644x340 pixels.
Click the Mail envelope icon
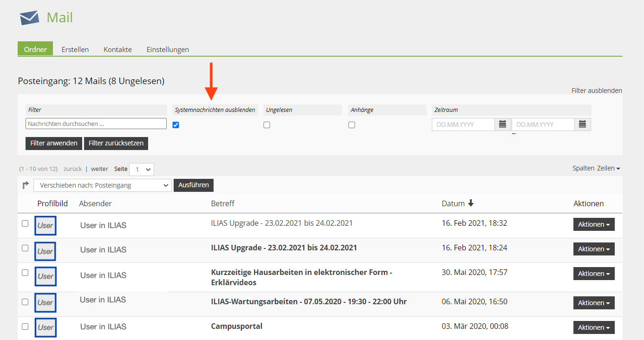29,18
